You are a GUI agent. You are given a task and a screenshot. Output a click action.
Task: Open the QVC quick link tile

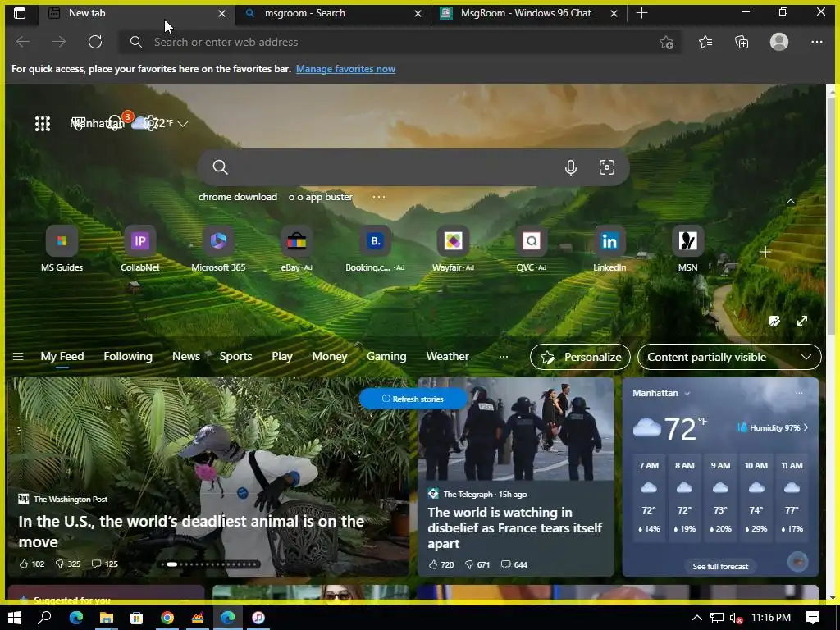point(531,249)
